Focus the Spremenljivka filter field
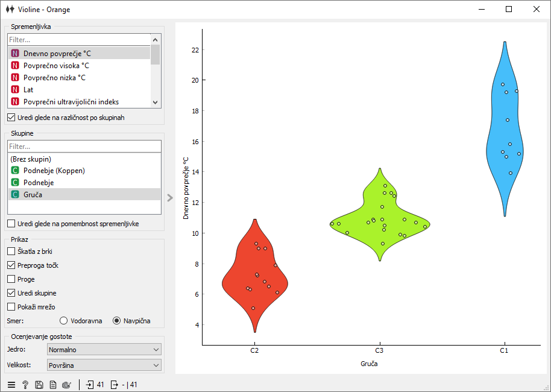Image resolution: width=551 pixels, height=392 pixels. pyautogui.click(x=79, y=40)
